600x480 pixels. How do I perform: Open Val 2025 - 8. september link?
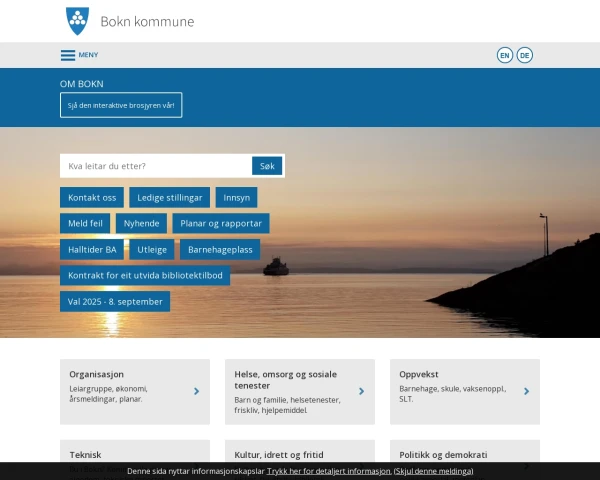click(115, 301)
